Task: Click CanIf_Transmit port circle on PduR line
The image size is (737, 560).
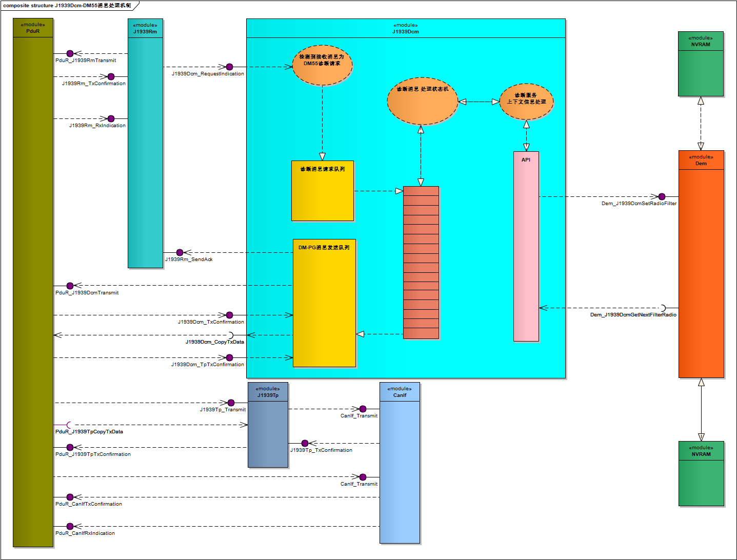Action: [363, 477]
